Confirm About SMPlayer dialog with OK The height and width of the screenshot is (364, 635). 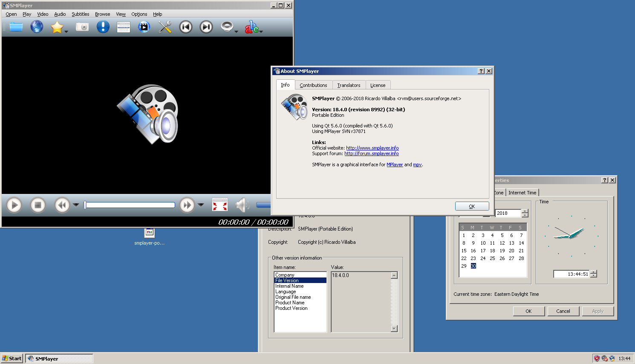pyautogui.click(x=472, y=206)
